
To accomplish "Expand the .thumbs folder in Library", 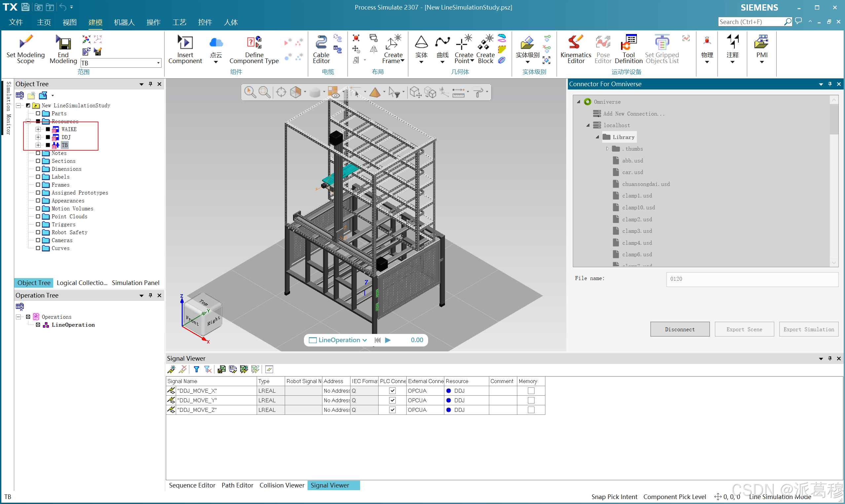I will point(607,149).
